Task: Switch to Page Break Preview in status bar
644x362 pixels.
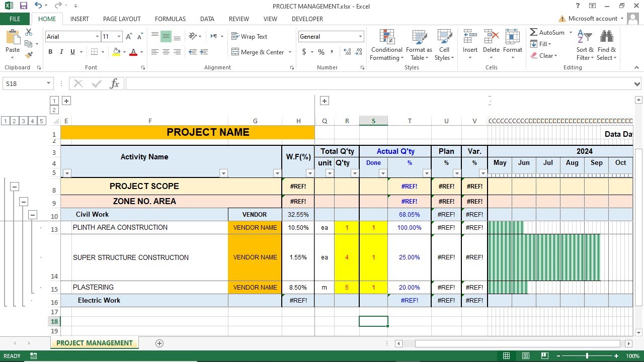Action: 544,356
